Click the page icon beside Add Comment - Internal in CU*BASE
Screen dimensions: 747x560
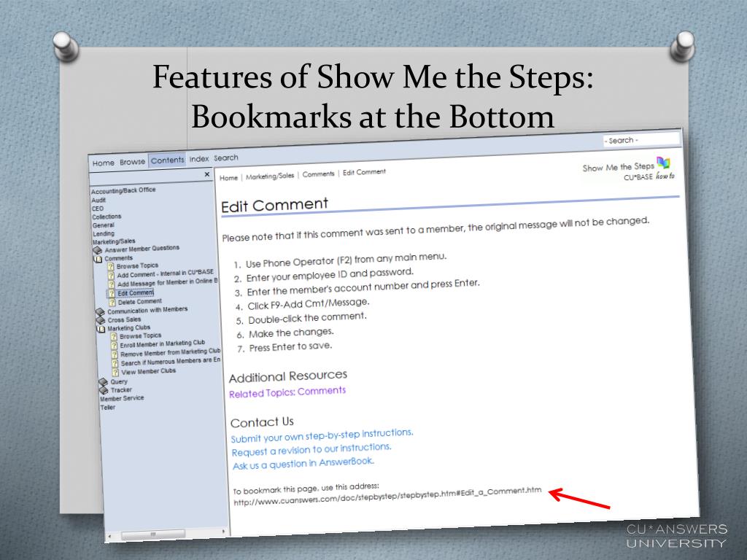click(x=111, y=275)
